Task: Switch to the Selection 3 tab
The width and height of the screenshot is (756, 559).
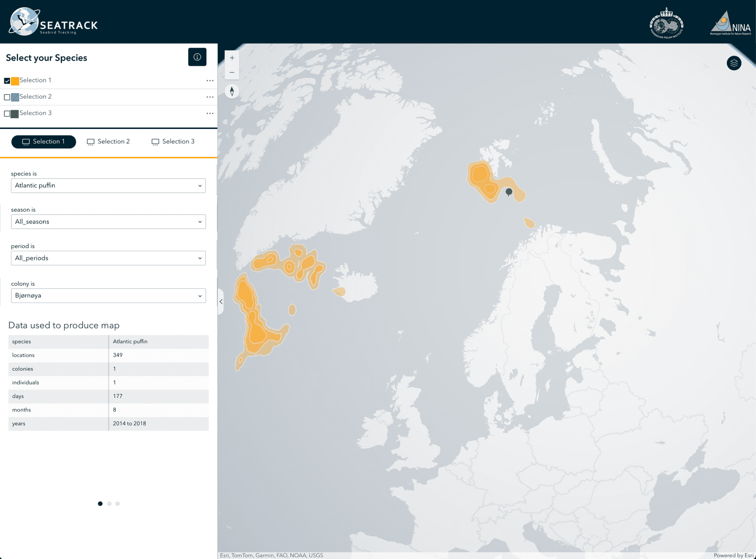Action: click(173, 142)
